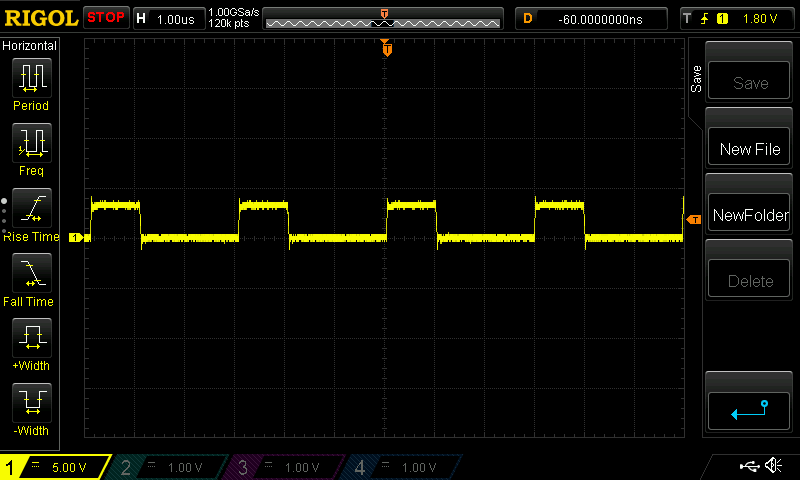Click the STOP run status indicator

pyautogui.click(x=106, y=18)
